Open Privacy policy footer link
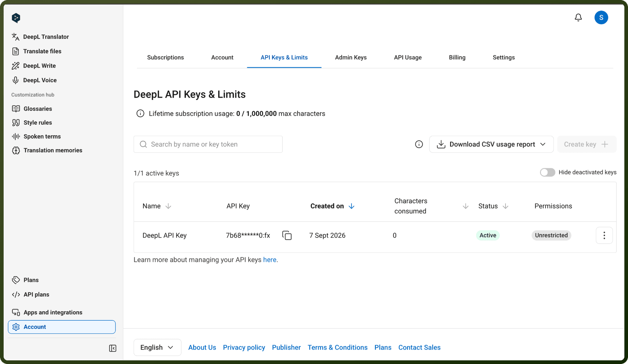Screen dimensions: 628x364 click(244, 347)
